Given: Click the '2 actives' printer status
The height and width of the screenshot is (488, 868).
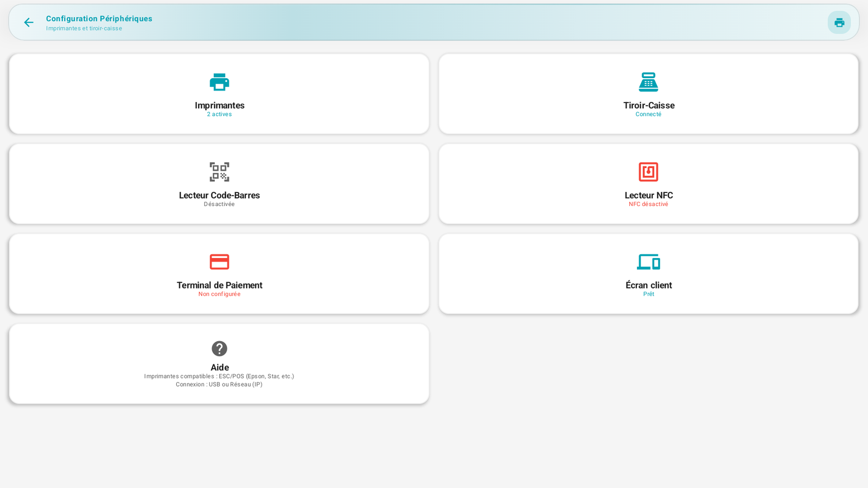Looking at the screenshot, I should click(x=219, y=114).
